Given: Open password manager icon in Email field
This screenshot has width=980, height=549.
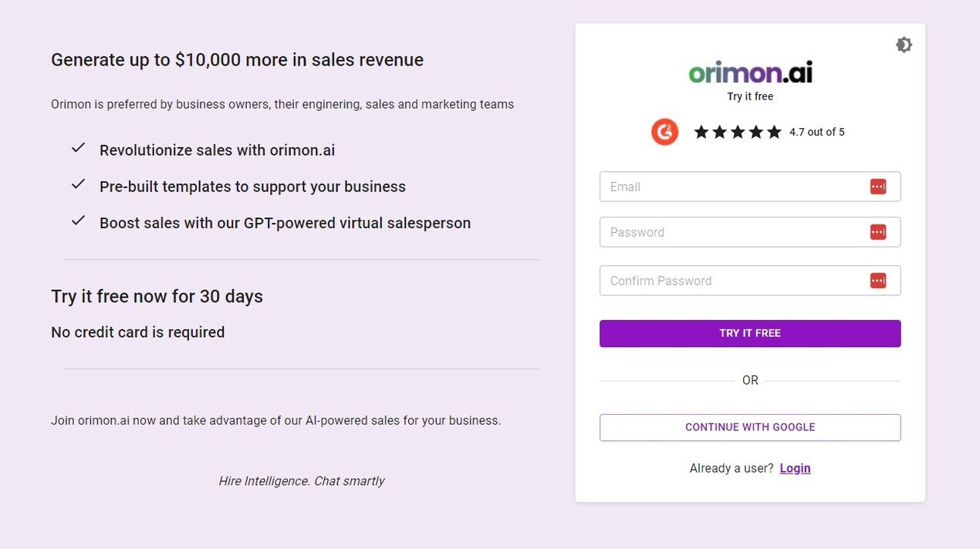Looking at the screenshot, I should coord(878,187).
